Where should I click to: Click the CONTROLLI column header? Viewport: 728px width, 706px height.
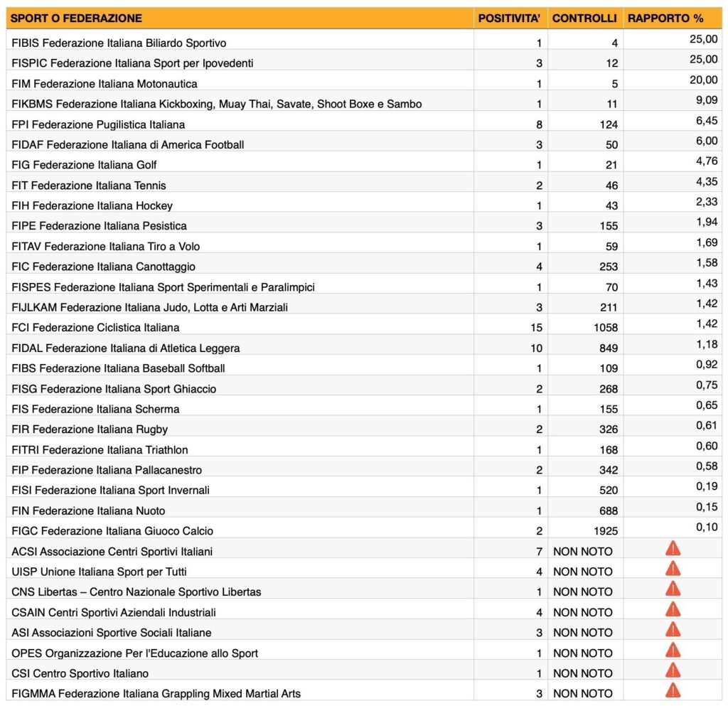tap(584, 18)
